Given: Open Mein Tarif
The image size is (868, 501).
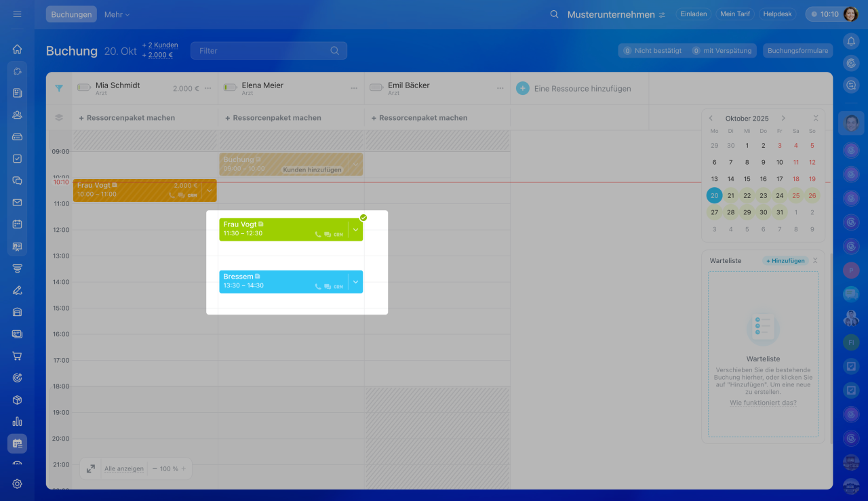Looking at the screenshot, I should click(x=736, y=14).
